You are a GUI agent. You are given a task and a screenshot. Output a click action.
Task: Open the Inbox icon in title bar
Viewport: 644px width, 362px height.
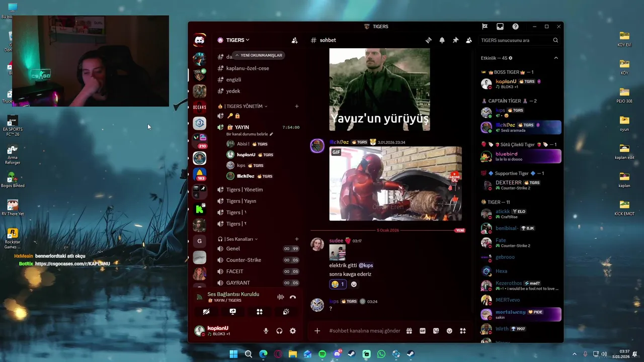pos(500,27)
